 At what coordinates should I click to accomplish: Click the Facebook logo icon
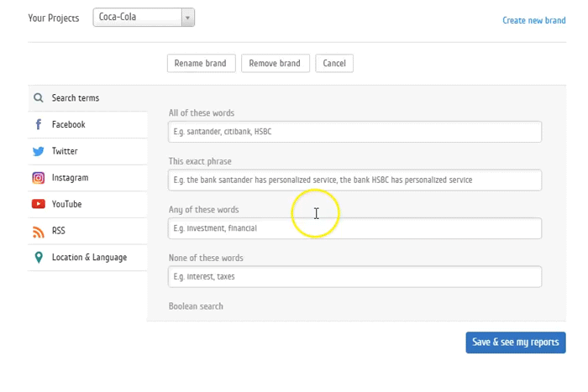(39, 125)
